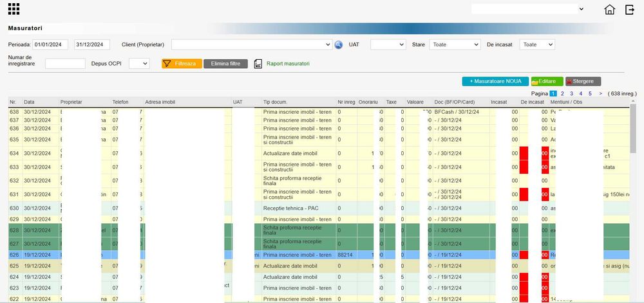644x303 pixels.
Task: Click the Nr inreg column header
Action: coord(346,102)
